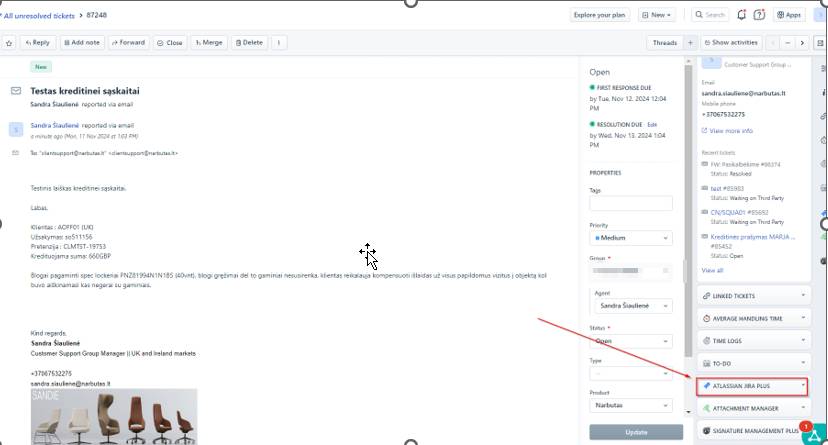The width and height of the screenshot is (828, 445).
Task: Click the Atlassian Jira Plus app icon
Action: [706, 386]
